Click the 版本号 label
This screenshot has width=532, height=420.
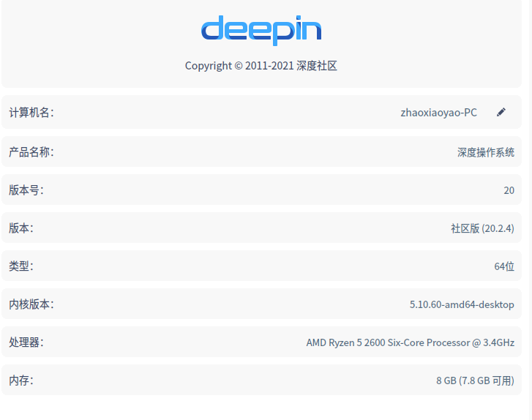26,190
